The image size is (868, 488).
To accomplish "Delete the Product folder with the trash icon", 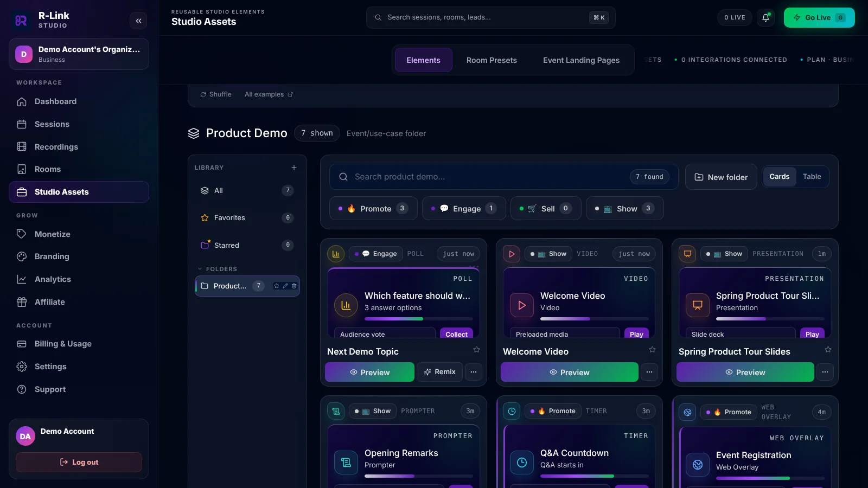I will (294, 286).
